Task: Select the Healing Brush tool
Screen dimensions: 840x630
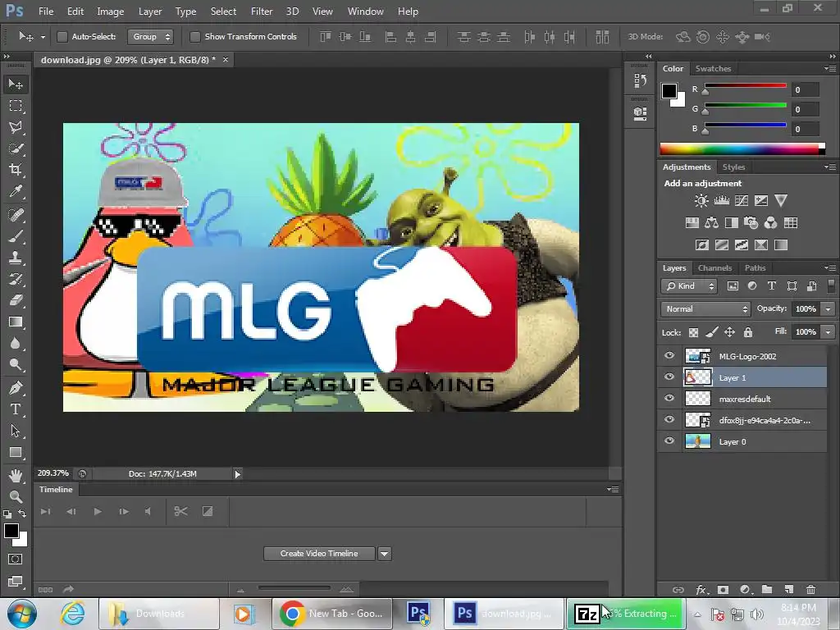Action: [x=16, y=215]
